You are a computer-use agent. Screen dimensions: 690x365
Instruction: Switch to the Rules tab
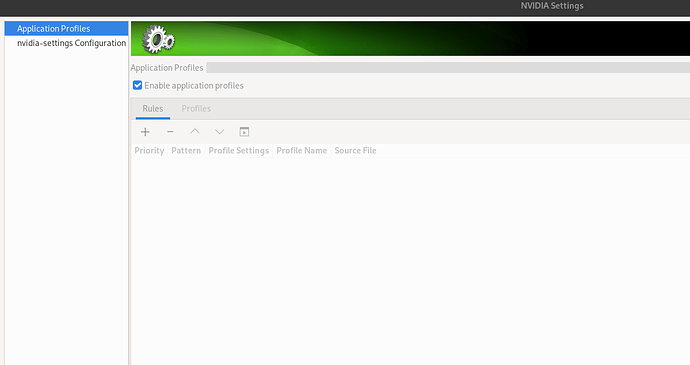click(153, 109)
